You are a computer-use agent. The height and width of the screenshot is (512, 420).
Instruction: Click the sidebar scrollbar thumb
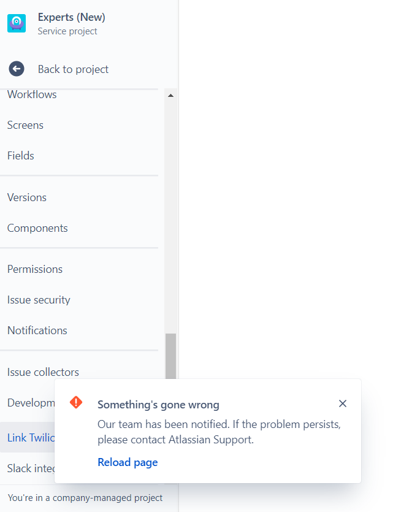pos(170,356)
